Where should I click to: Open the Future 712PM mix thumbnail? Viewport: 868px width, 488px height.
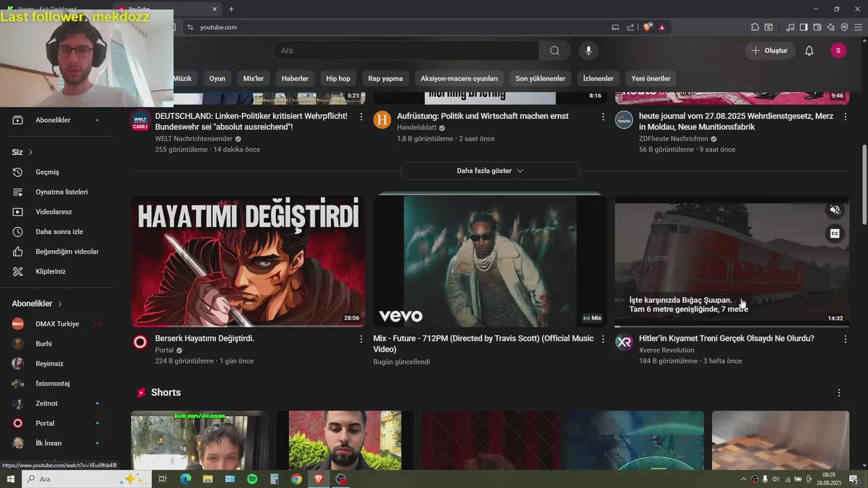coord(490,262)
